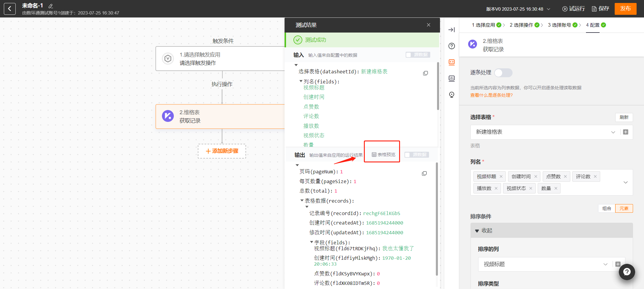Open the floating help chat button
The image size is (644, 289).
pyautogui.click(x=627, y=272)
